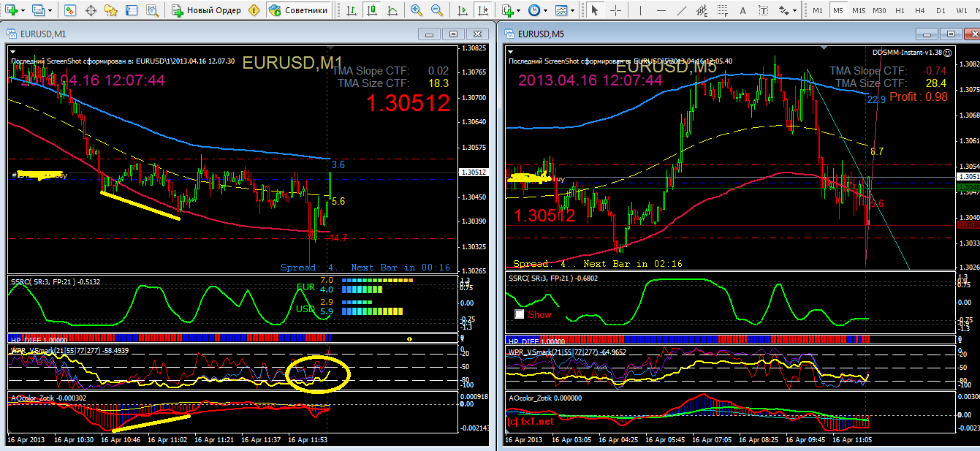The width and height of the screenshot is (980, 451).
Task: Switch chart to candlesticks mode
Action: tap(372, 10)
